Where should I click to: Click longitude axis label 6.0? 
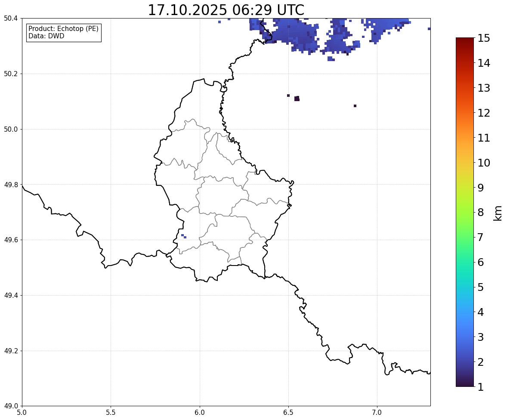pyautogui.click(x=200, y=413)
